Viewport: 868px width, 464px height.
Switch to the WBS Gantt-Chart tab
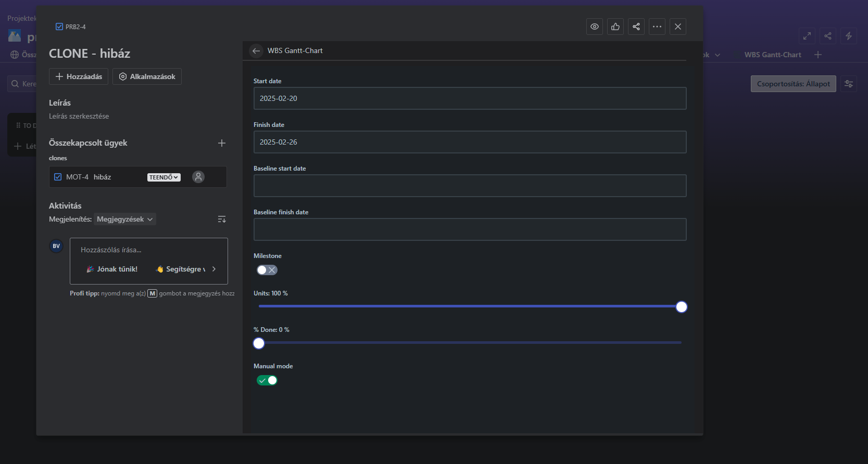tap(772, 55)
